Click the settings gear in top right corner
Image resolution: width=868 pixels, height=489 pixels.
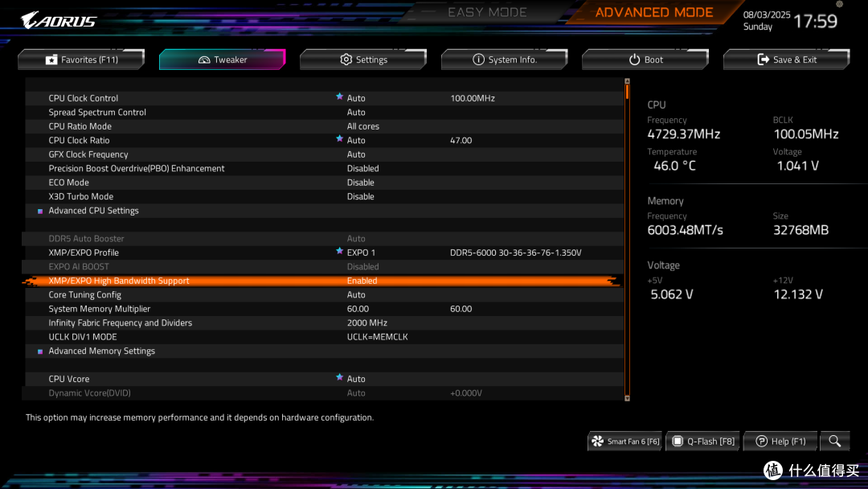pos(839,4)
